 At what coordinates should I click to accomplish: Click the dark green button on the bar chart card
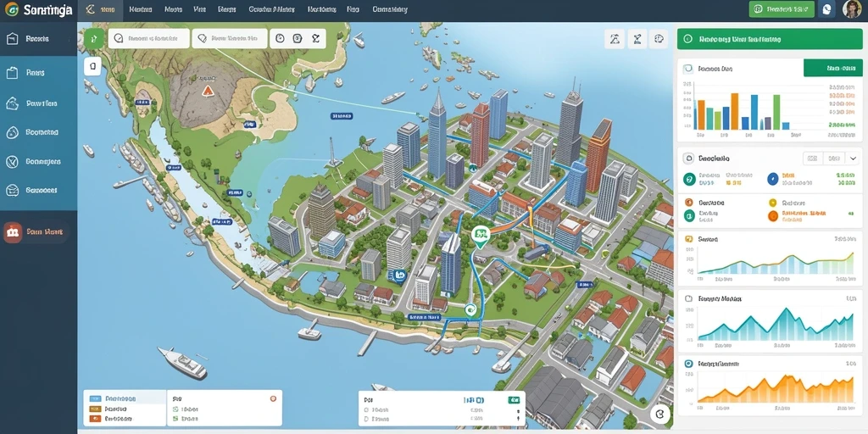point(832,69)
